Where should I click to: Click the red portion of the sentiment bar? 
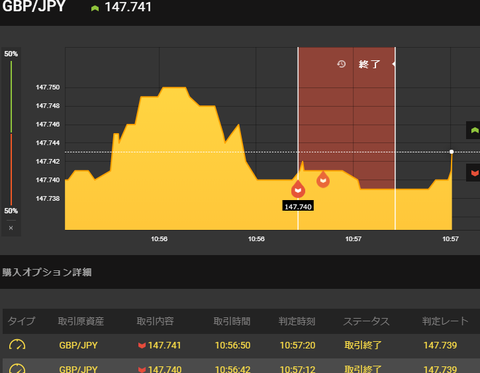tap(11, 169)
